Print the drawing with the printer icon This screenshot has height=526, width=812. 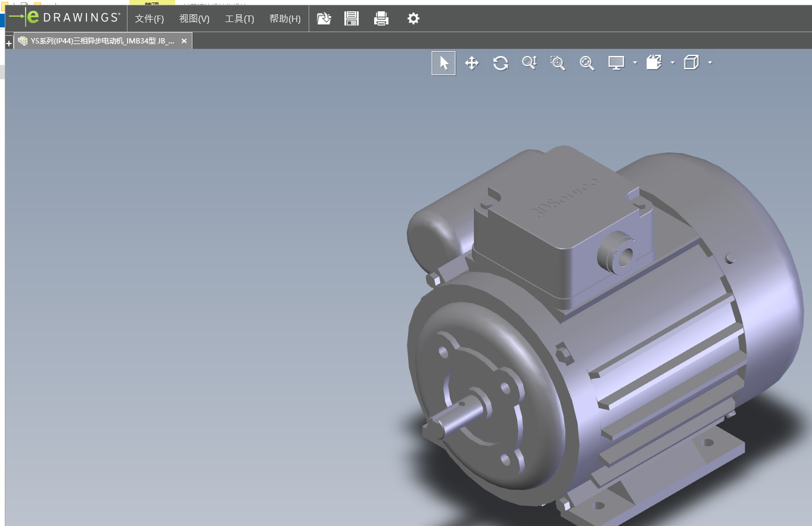[x=381, y=18]
